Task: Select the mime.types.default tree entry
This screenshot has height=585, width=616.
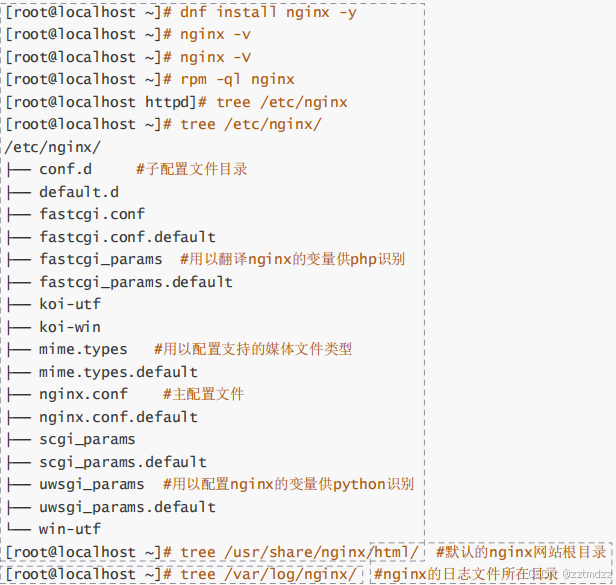Action: [x=118, y=372]
